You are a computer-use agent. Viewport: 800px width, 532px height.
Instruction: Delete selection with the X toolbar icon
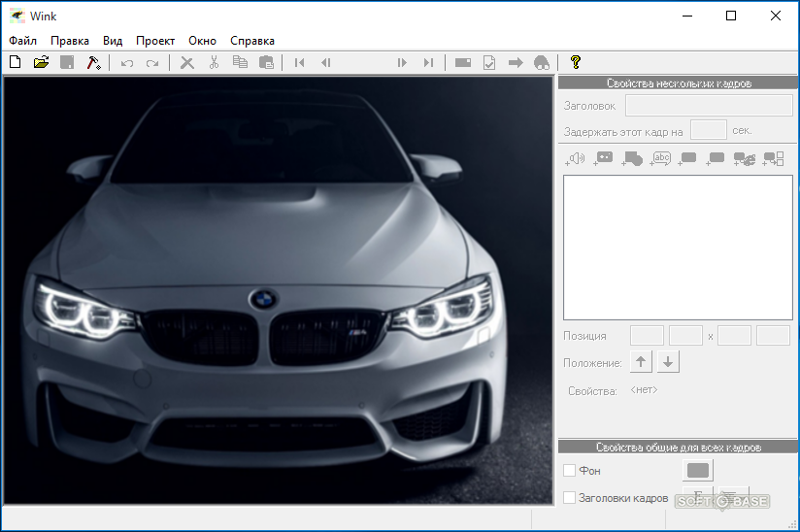(x=187, y=63)
